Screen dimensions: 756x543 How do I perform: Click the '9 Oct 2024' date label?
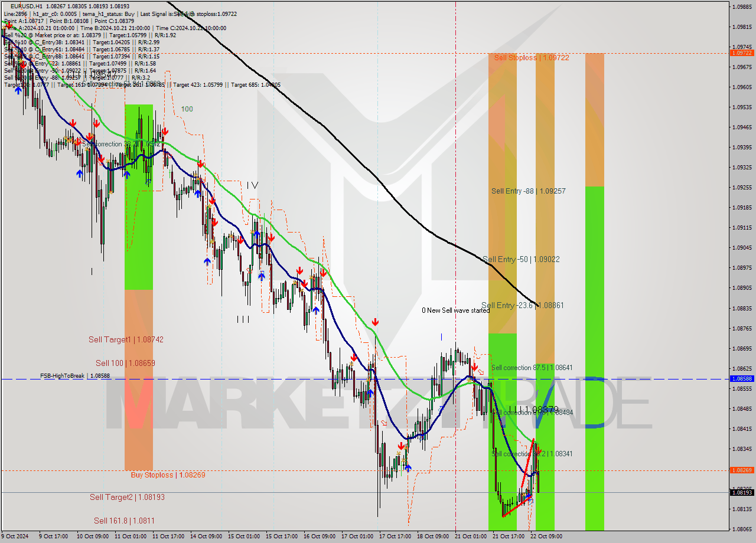(x=15, y=537)
